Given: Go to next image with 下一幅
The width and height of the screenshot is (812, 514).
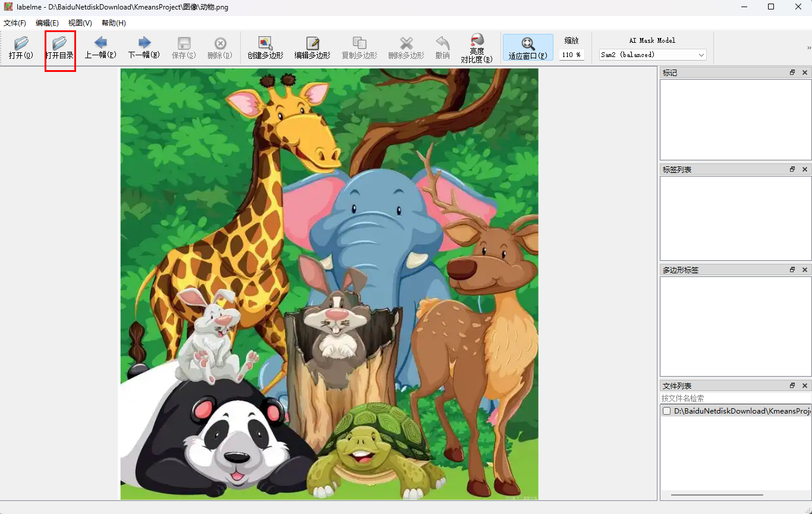Looking at the screenshot, I should (144, 48).
